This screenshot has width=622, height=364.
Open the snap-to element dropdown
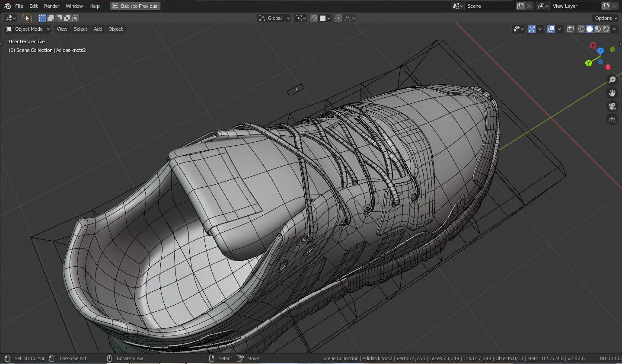click(x=325, y=18)
